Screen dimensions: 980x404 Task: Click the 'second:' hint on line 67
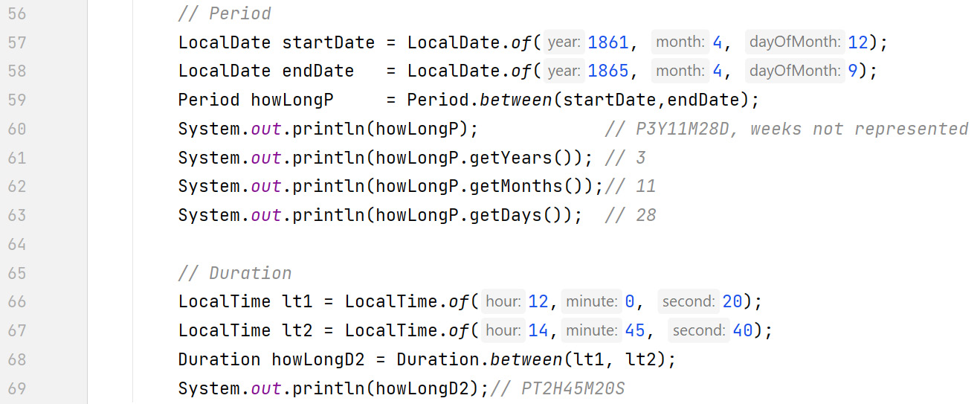(699, 330)
